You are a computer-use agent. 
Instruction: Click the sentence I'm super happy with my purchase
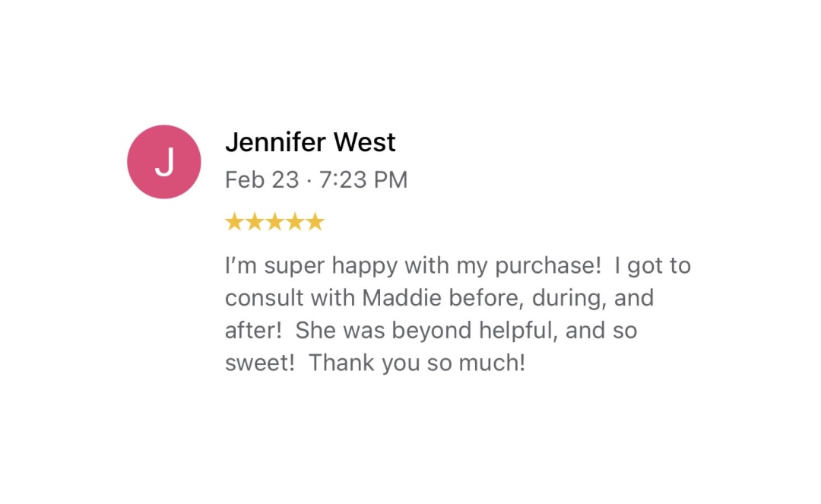point(413,266)
